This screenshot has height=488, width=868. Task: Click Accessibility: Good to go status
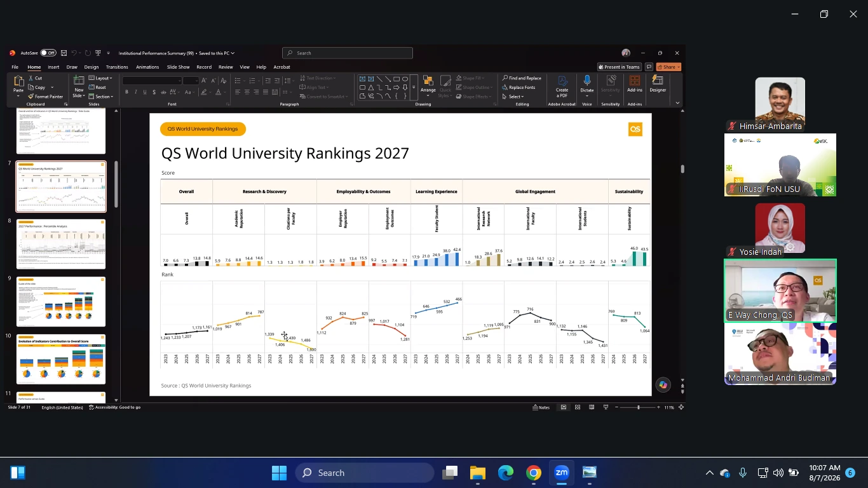click(114, 407)
